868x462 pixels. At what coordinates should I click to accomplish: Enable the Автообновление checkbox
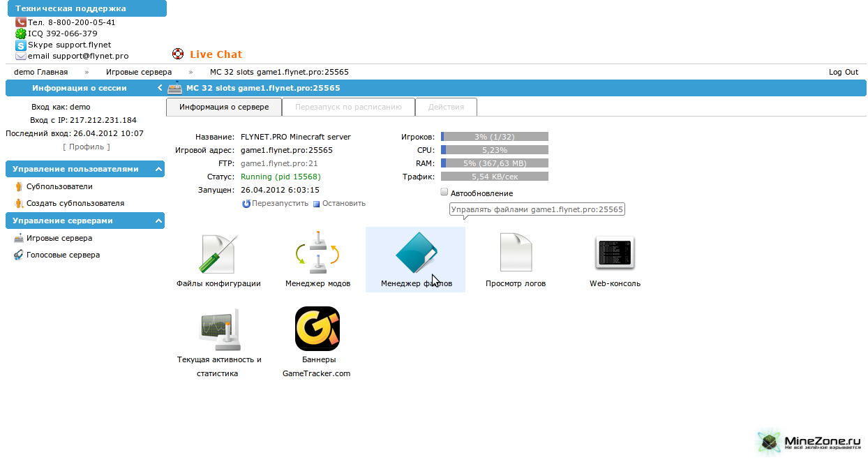coord(444,192)
